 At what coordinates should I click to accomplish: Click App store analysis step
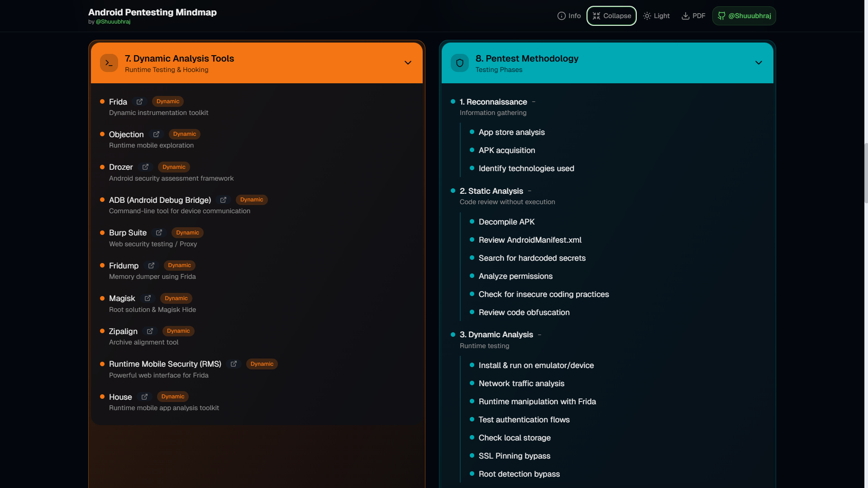click(x=511, y=132)
